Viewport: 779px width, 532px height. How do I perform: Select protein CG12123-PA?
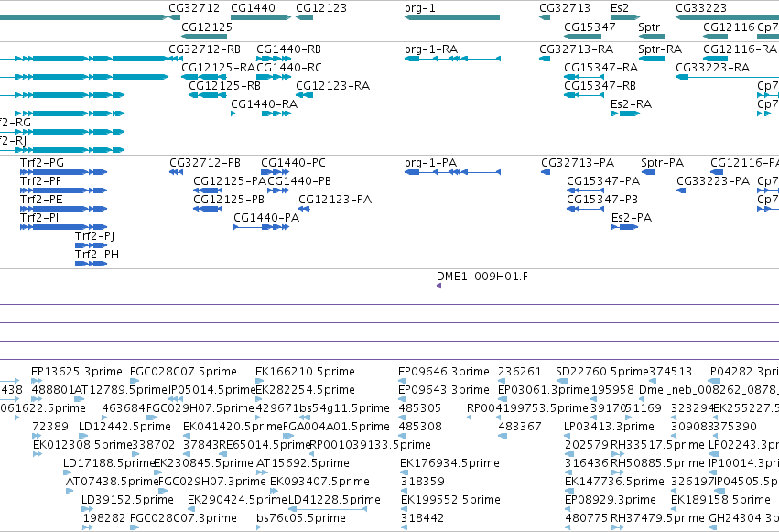click(x=304, y=209)
